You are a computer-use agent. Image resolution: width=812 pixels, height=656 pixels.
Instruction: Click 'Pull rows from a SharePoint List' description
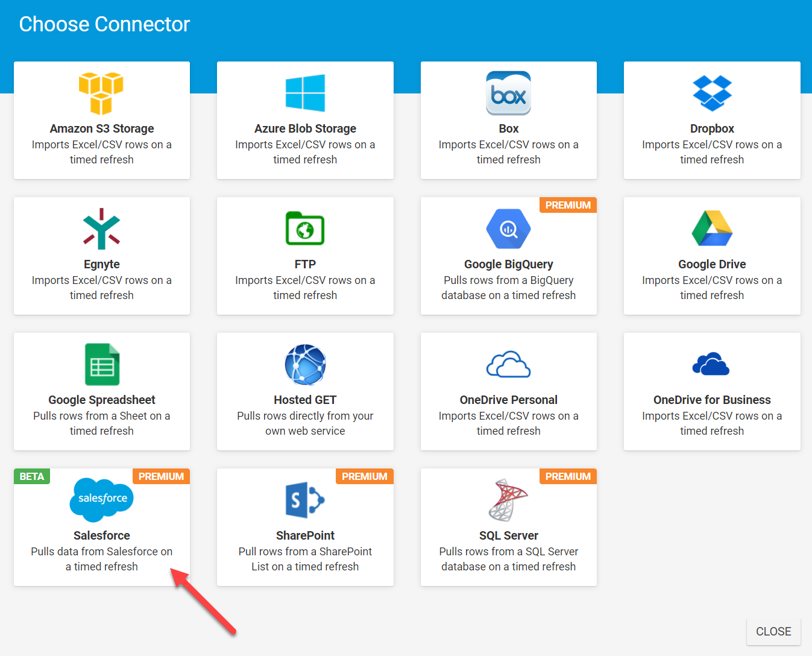coord(305,559)
